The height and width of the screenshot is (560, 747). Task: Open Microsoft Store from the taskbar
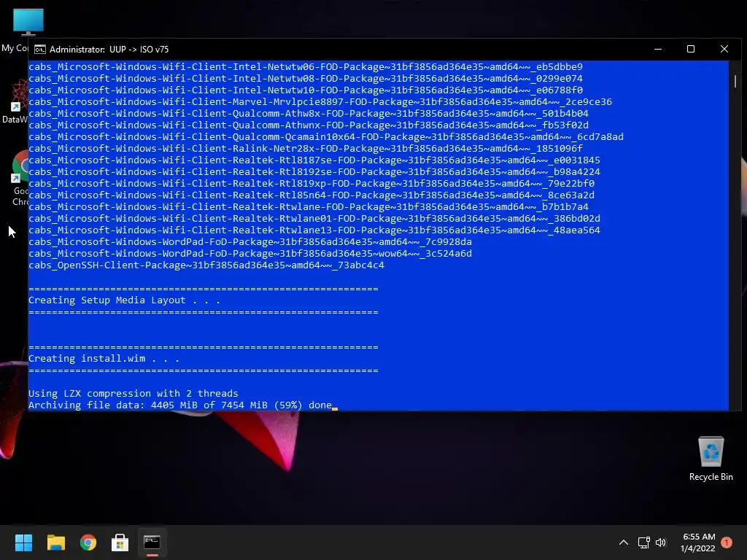pyautogui.click(x=120, y=542)
